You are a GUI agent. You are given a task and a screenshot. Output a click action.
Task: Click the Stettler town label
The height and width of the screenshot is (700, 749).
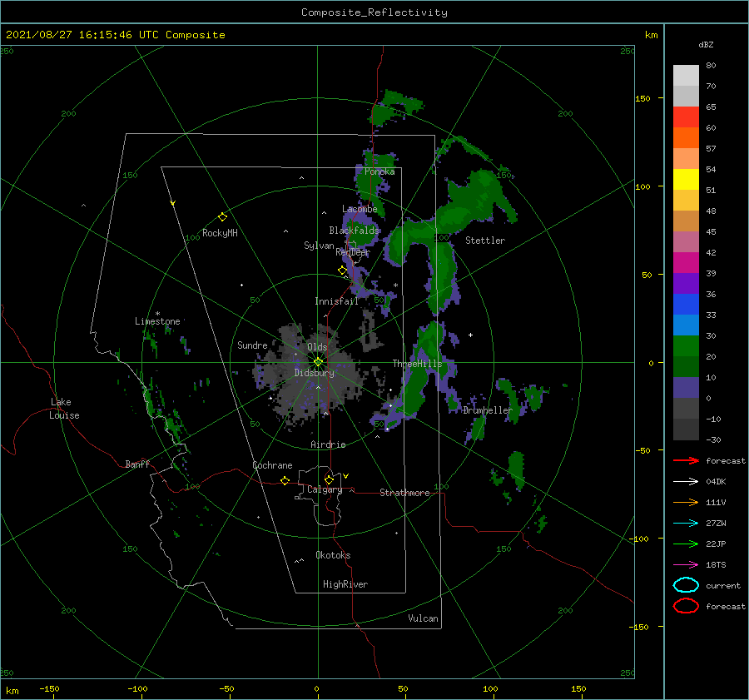pos(485,241)
